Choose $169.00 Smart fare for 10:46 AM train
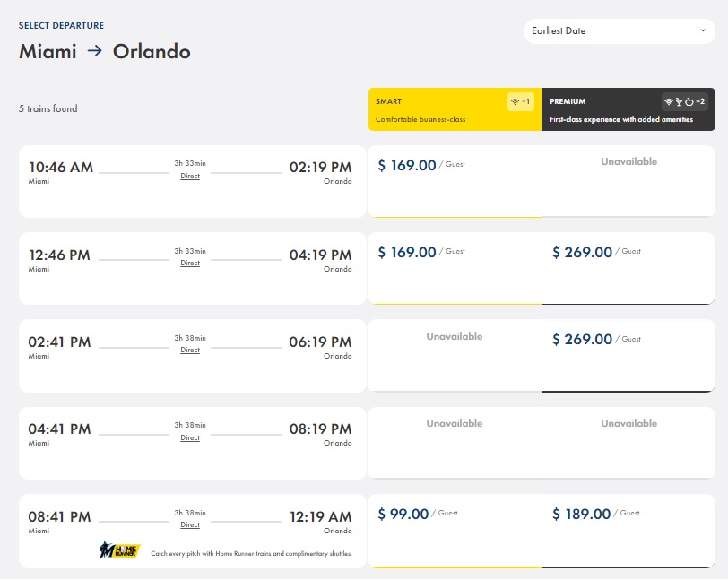728x580 pixels. (455, 181)
